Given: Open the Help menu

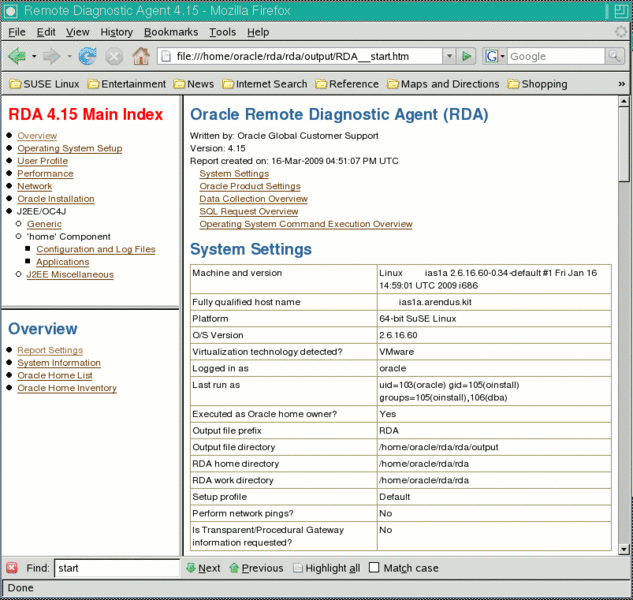Looking at the screenshot, I should pyautogui.click(x=258, y=32).
